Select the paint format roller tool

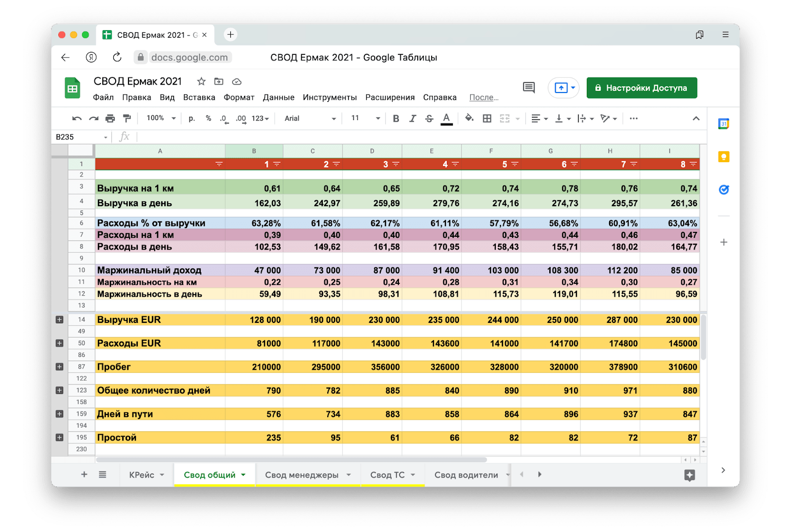click(127, 119)
